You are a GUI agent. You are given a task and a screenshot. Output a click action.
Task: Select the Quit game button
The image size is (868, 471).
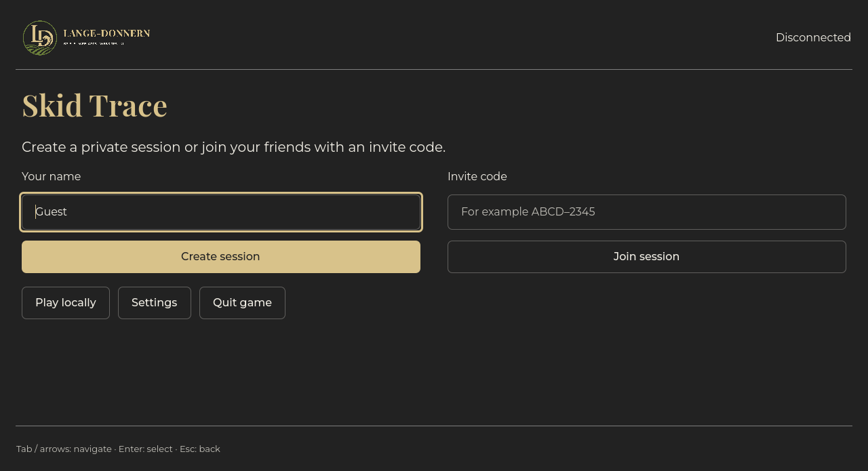242,303
